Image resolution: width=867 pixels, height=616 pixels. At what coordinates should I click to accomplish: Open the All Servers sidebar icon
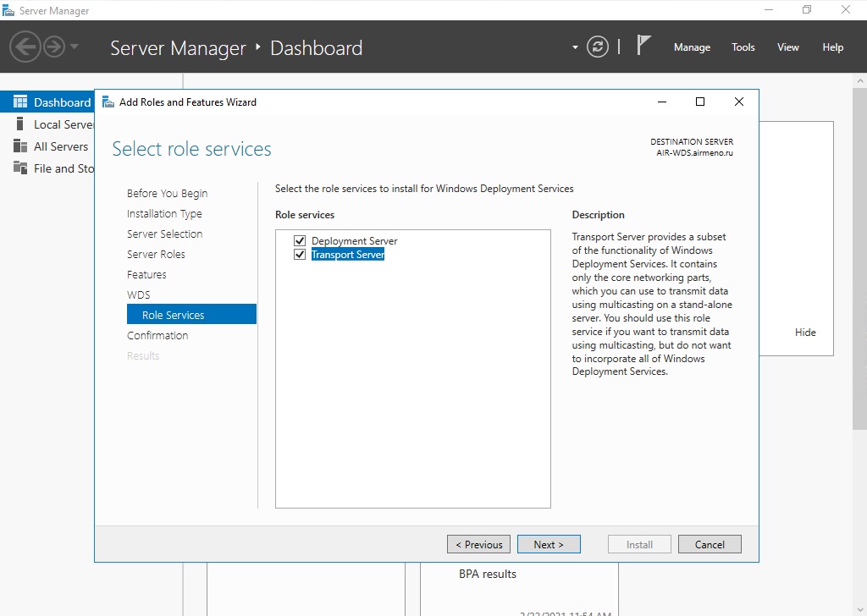tap(20, 146)
